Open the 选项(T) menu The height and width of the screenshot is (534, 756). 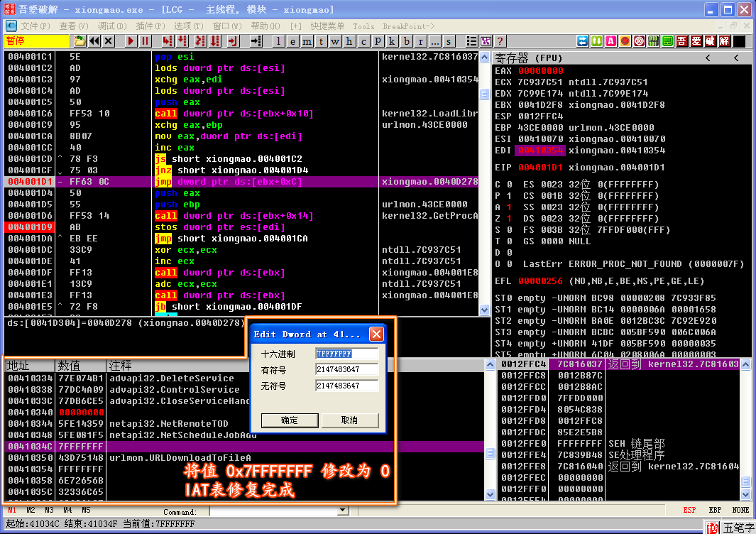[189, 26]
